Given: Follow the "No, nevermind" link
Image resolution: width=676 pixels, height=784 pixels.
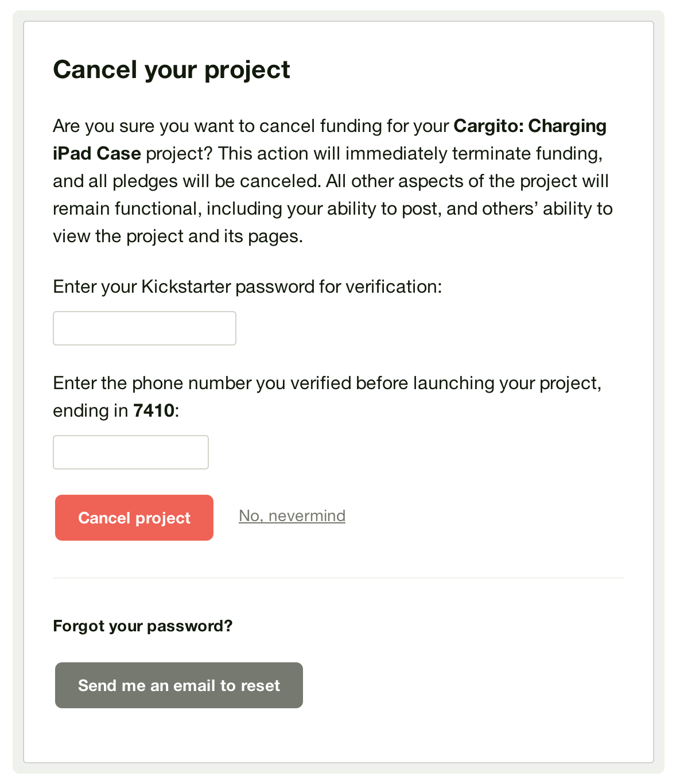Looking at the screenshot, I should (292, 516).
